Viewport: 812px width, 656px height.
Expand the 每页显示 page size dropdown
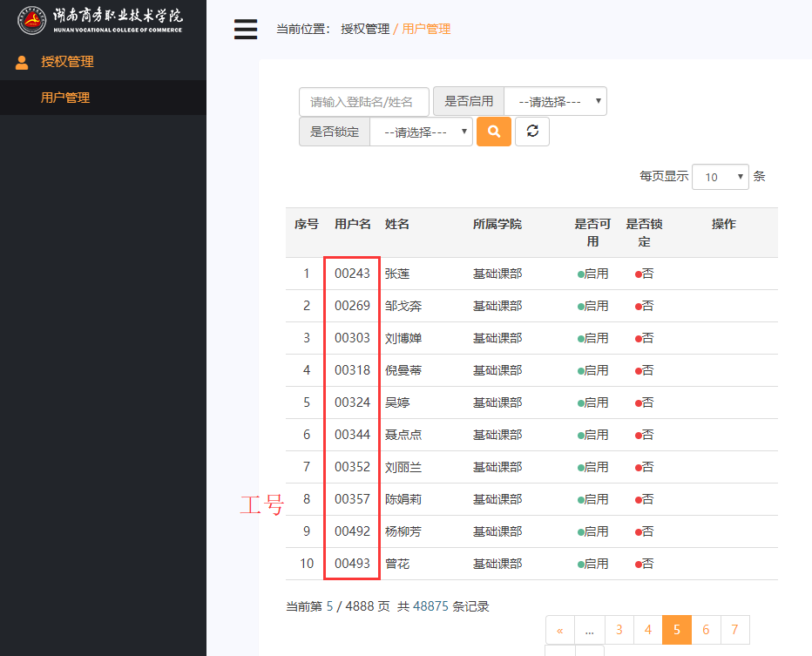coord(721,177)
